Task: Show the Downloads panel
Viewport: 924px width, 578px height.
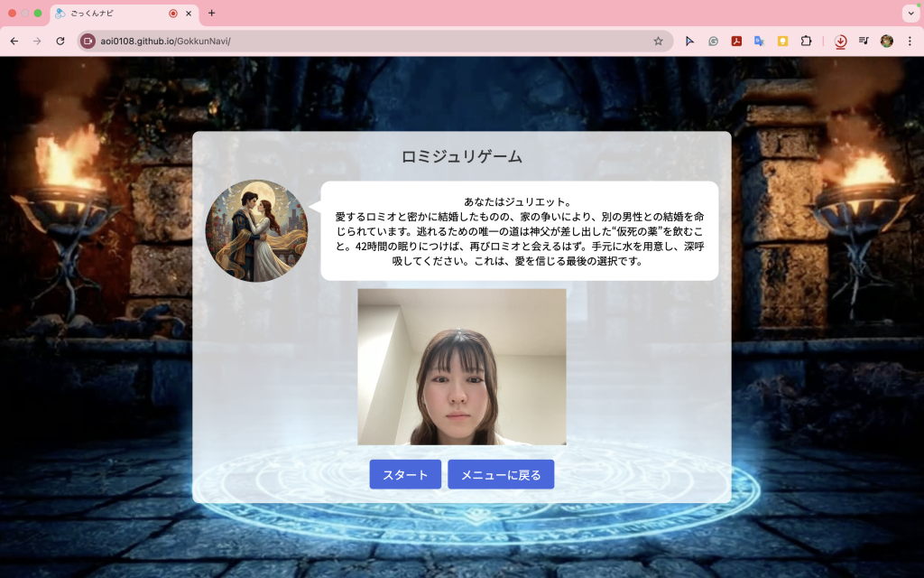Action: [x=840, y=41]
